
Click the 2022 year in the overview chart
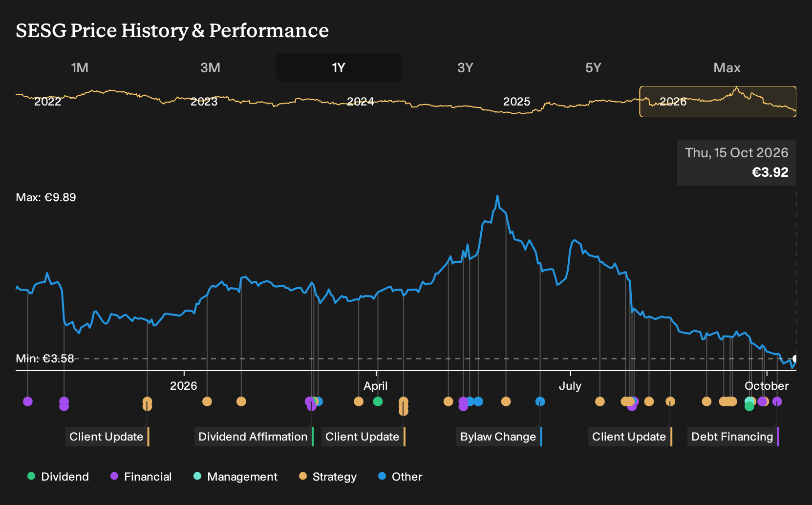[x=47, y=102]
